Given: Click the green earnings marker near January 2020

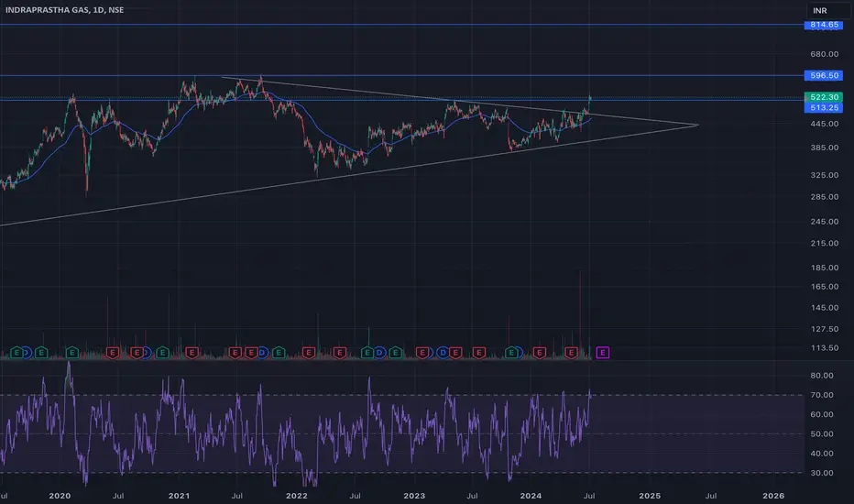Looking at the screenshot, I should [71, 353].
